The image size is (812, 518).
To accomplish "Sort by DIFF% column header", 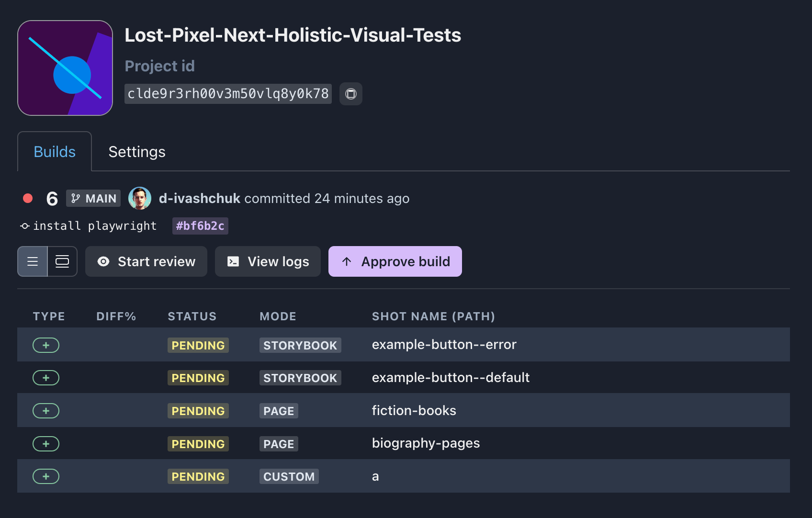I will point(116,316).
